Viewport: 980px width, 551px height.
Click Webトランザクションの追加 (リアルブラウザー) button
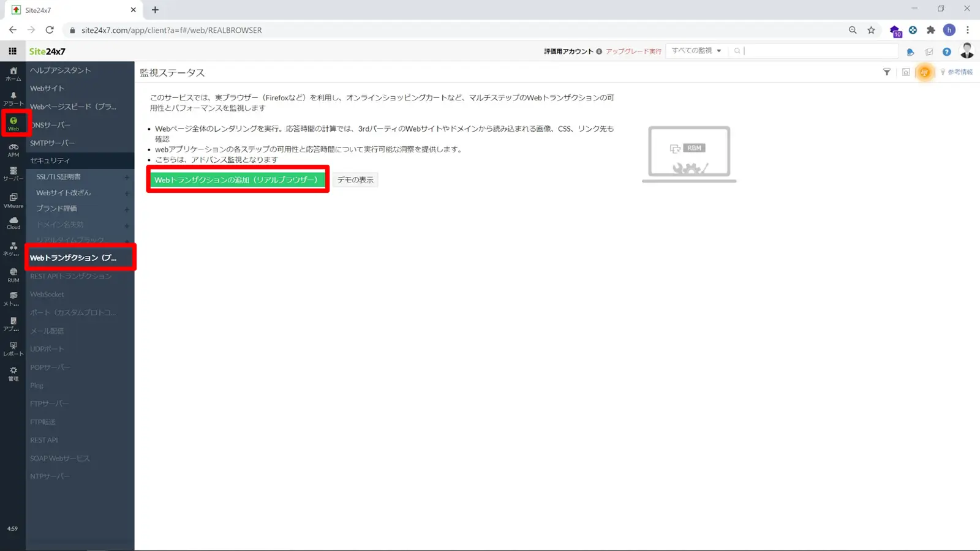(238, 179)
